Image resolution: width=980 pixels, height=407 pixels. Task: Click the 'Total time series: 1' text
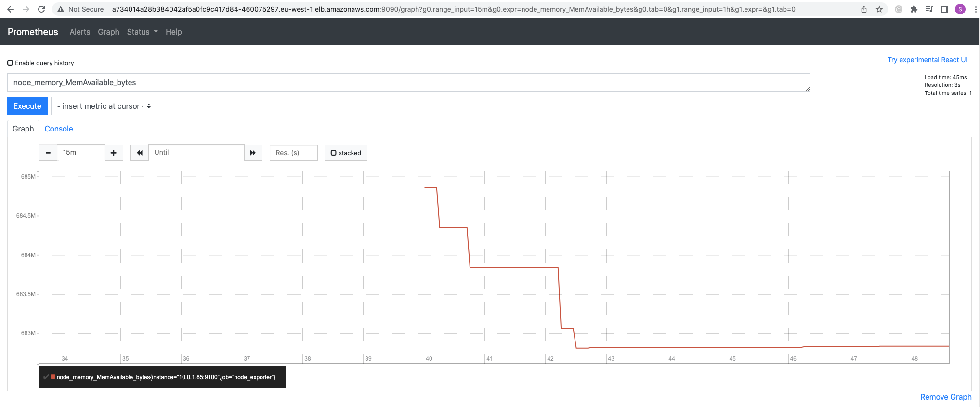click(948, 93)
